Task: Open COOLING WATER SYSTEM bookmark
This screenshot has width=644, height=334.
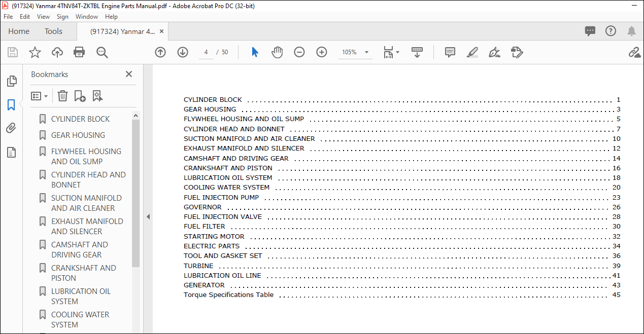Action: tap(80, 319)
